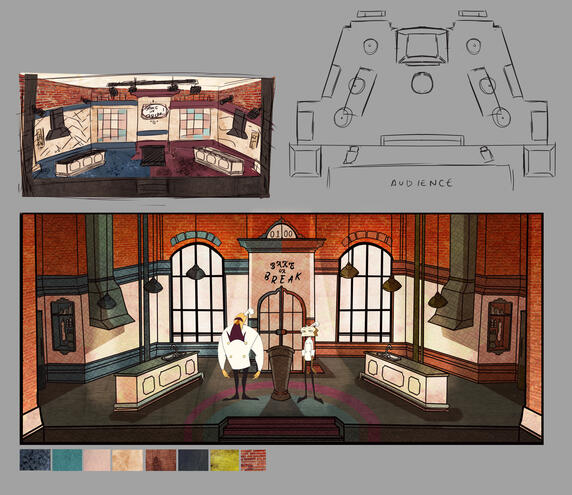The image size is (572, 495).
Task: Click the center screen rectangle in floor plan
Action: [x=421, y=47]
